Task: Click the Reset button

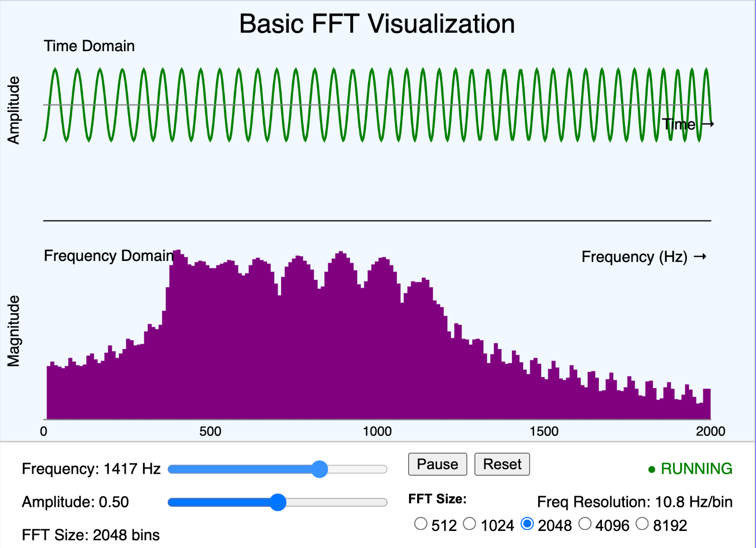Action: 501,464
